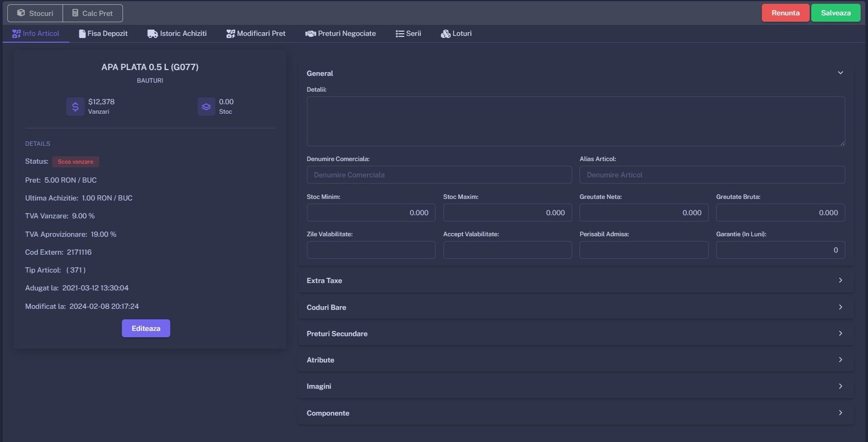Screen dimensions: 868x442
Task: Click the Istoric Achiziti truck icon
Action: click(x=152, y=34)
